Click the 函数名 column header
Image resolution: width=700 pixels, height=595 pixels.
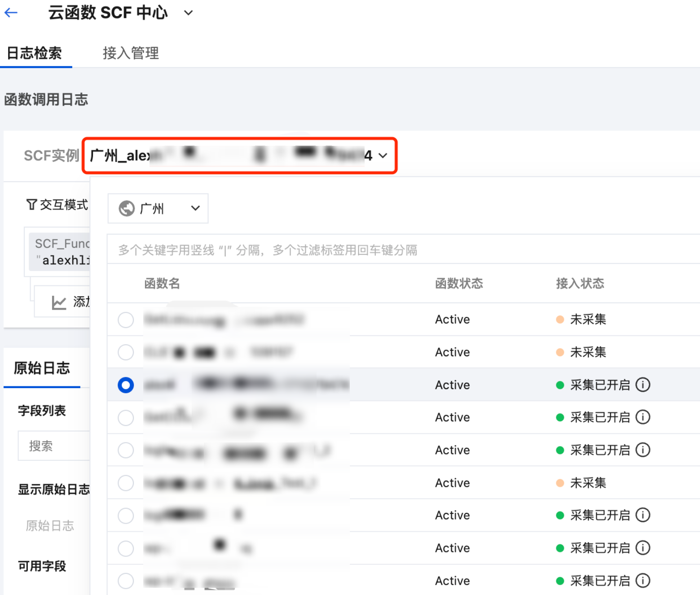[162, 284]
